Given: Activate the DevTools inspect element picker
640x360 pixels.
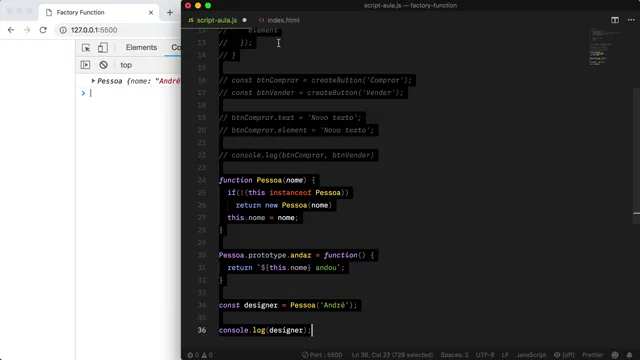Looking at the screenshot, I should click(x=86, y=48).
